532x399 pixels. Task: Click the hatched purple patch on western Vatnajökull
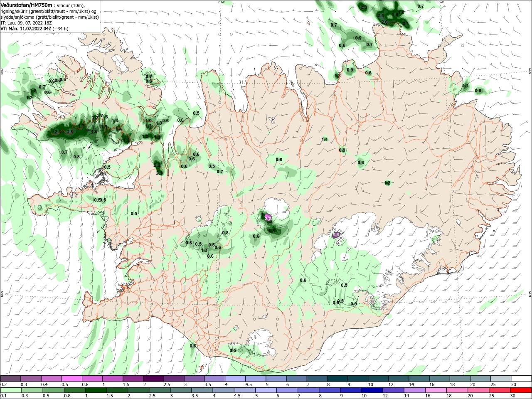337,235
